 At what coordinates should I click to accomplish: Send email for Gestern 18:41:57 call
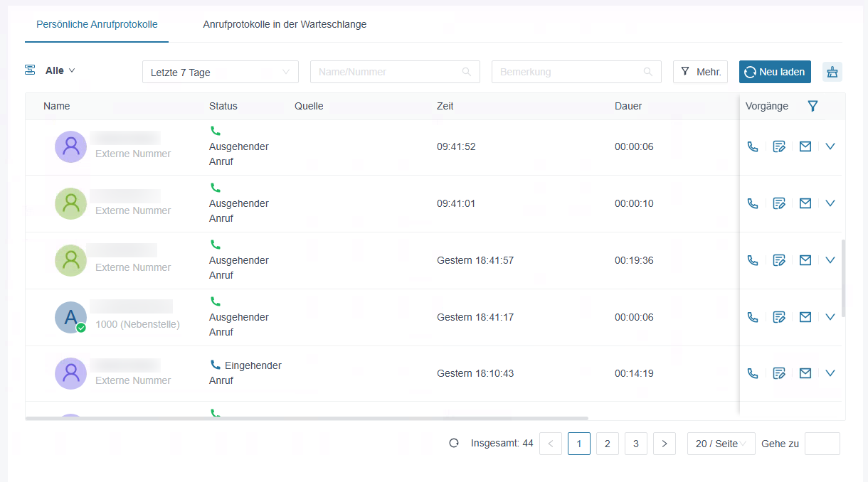click(x=805, y=260)
